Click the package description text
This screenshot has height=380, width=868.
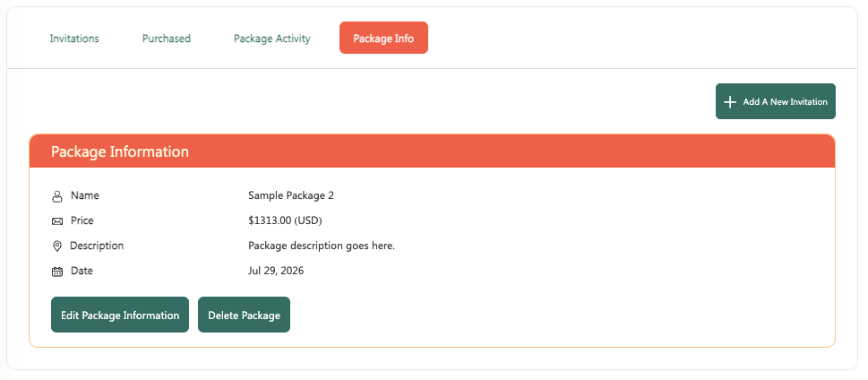point(322,246)
